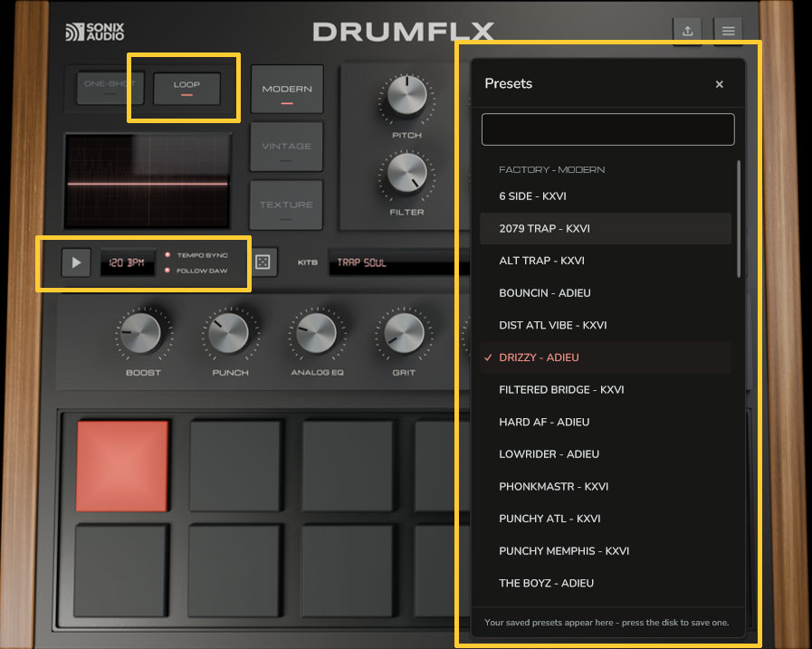Screen dimensions: 812x649
Task: Click the Analog EQ knob
Action: click(317, 334)
